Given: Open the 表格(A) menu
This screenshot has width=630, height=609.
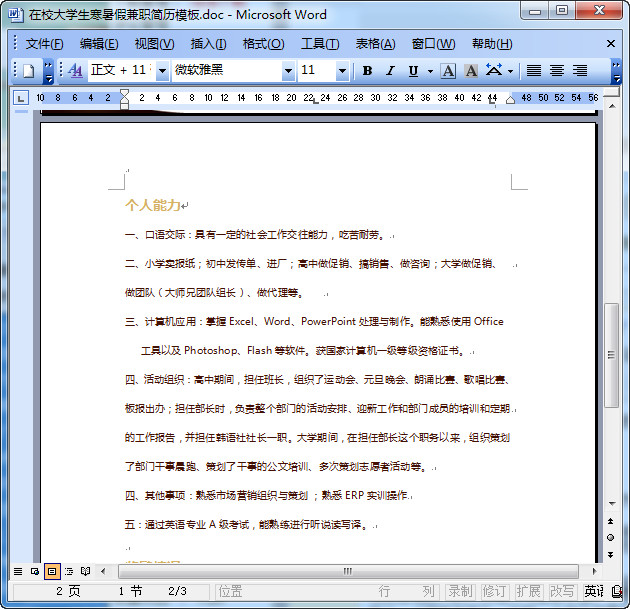Looking at the screenshot, I should click(x=375, y=44).
